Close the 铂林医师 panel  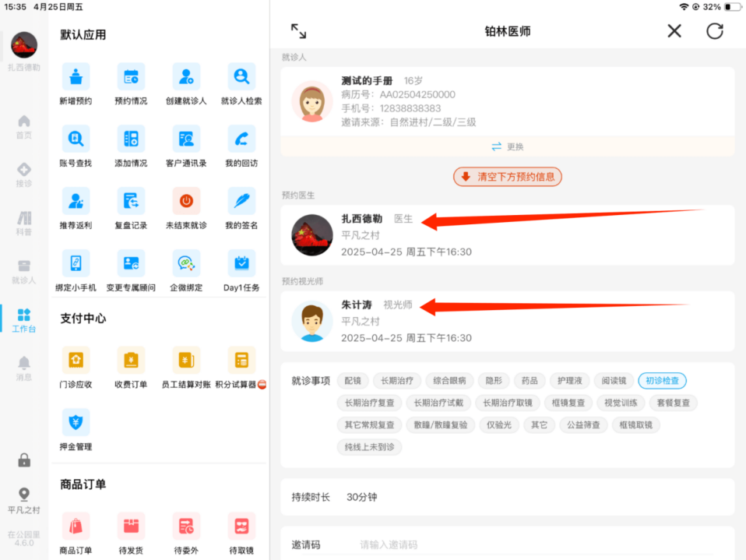pos(674,31)
